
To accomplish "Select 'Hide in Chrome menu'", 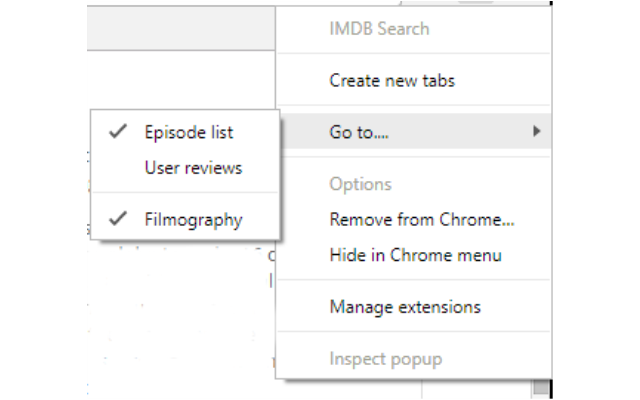I will click(x=413, y=255).
